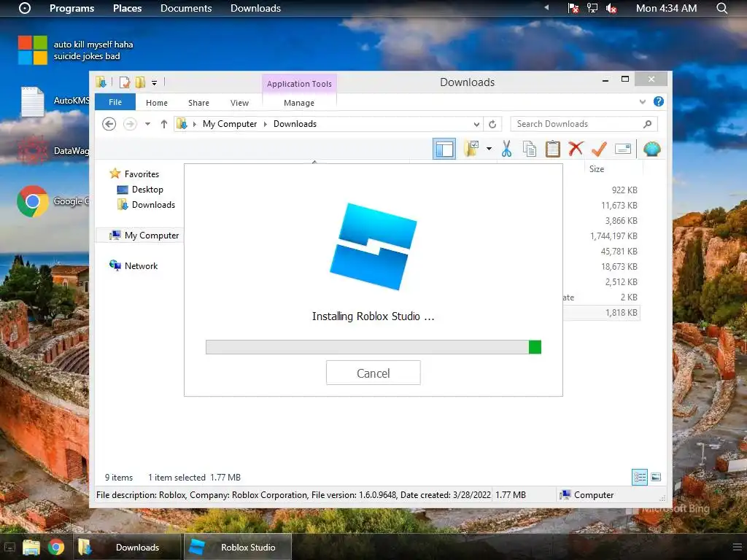Expand the ribbon with the chevron
The width and height of the screenshot is (747, 560).
[x=642, y=101]
